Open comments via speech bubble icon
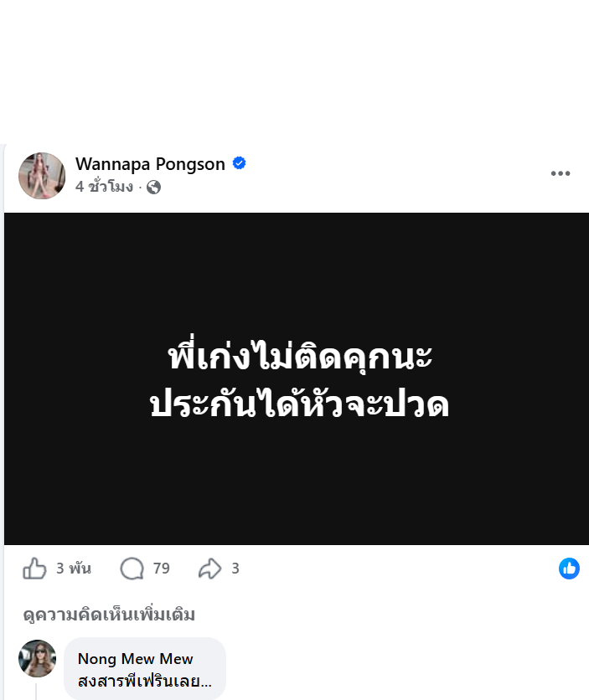The image size is (589, 700). pyautogui.click(x=132, y=569)
